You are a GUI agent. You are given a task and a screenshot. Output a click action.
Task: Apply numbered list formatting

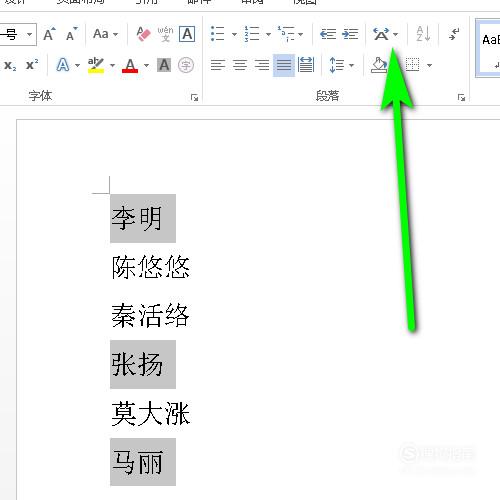(x=251, y=34)
